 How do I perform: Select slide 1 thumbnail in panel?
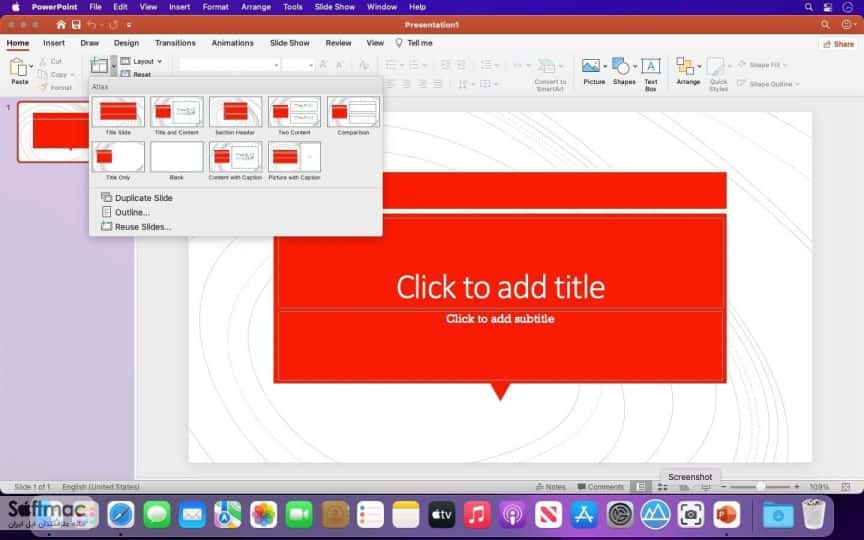53,132
